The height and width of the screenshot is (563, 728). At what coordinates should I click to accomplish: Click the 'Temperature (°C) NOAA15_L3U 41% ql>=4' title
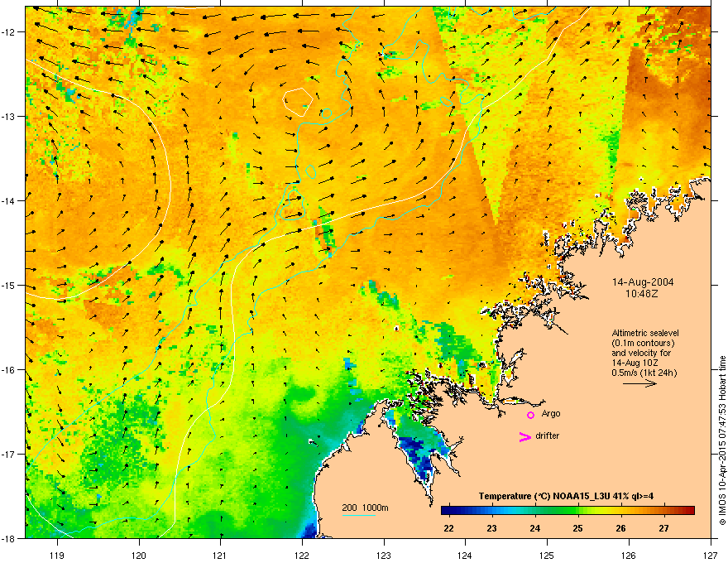click(566, 497)
